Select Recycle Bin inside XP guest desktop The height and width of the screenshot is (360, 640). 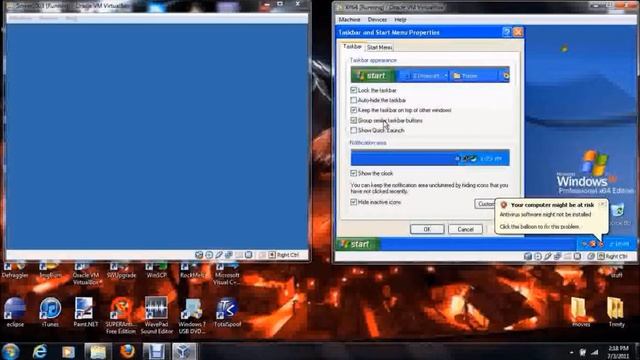tap(619, 214)
